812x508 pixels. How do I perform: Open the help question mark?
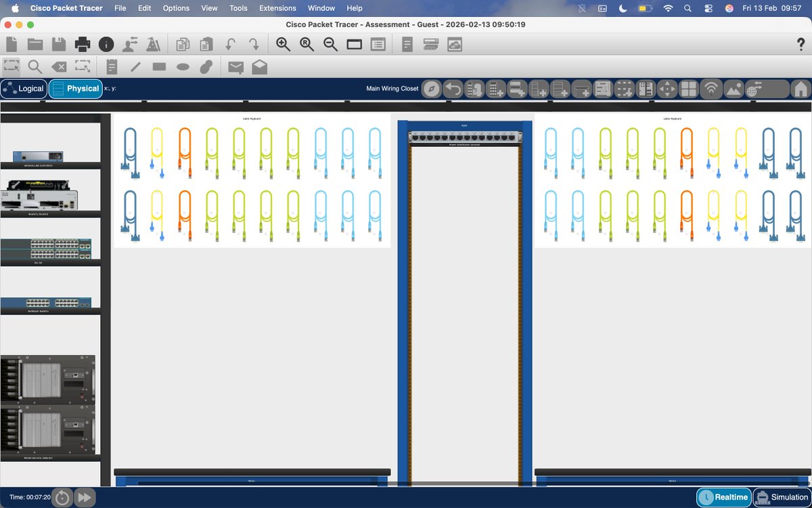(x=801, y=45)
